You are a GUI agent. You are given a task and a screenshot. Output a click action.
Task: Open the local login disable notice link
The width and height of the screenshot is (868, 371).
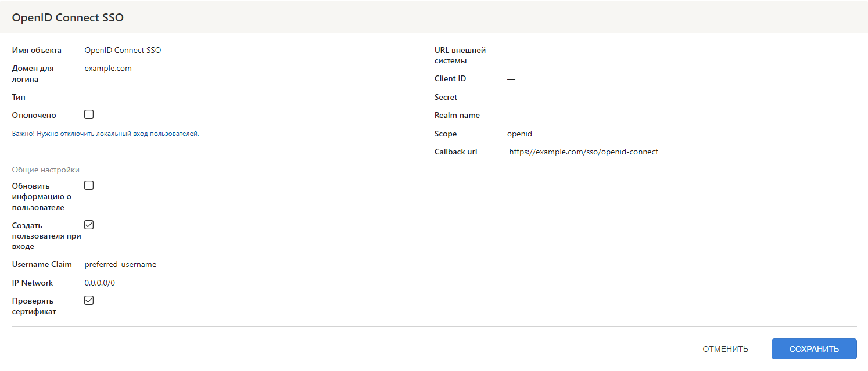point(105,134)
